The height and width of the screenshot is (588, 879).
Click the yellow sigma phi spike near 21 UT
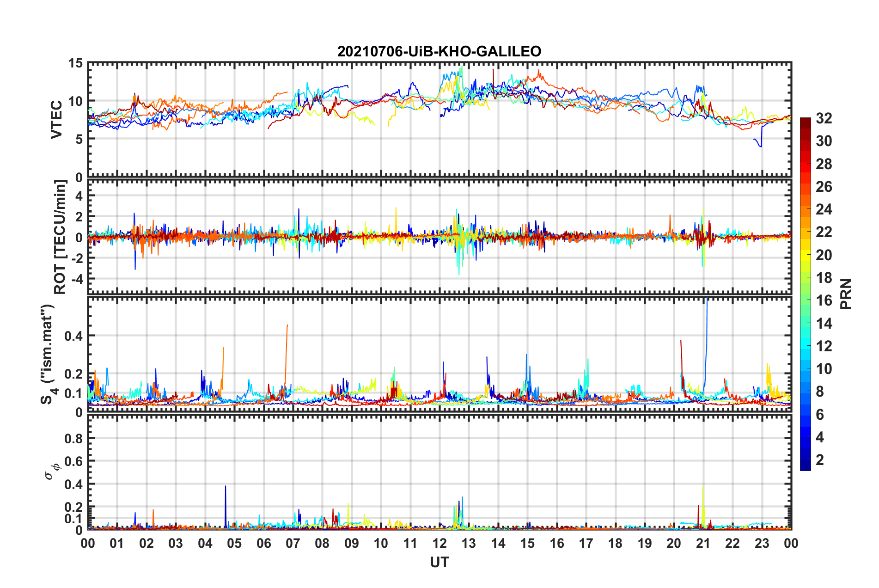(x=702, y=506)
